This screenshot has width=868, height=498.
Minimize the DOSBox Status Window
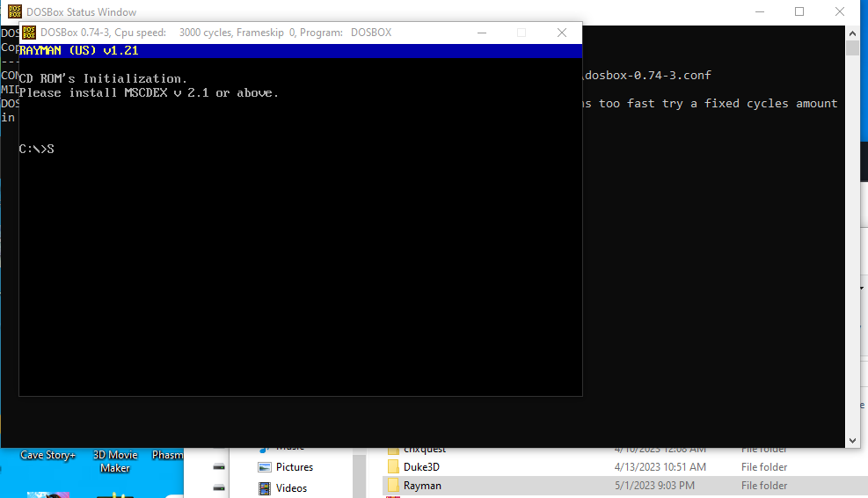click(x=760, y=11)
